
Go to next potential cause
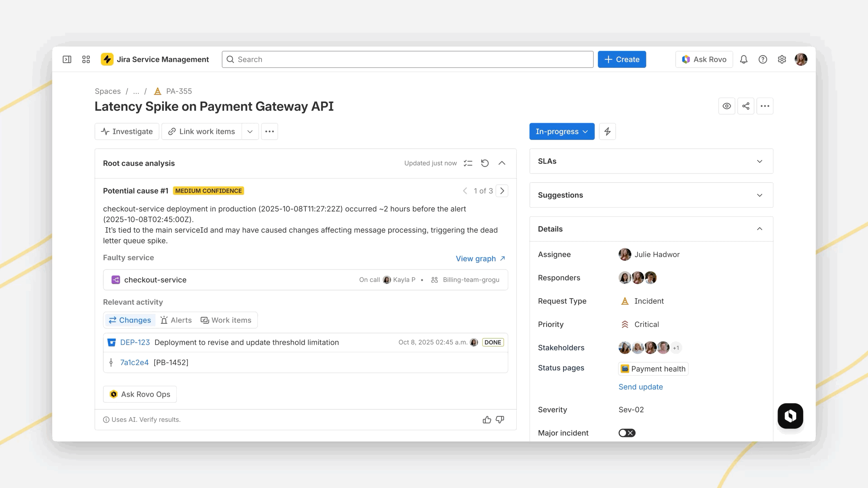pyautogui.click(x=502, y=191)
